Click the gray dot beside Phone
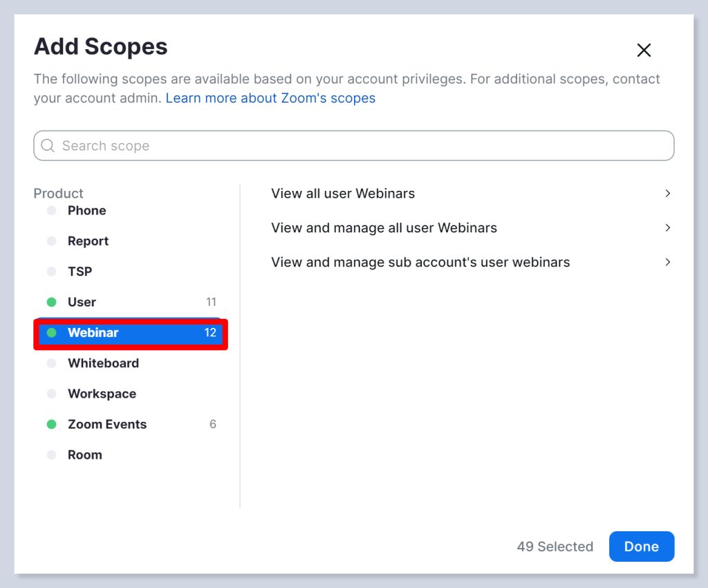Image resolution: width=708 pixels, height=588 pixels. tap(51, 211)
